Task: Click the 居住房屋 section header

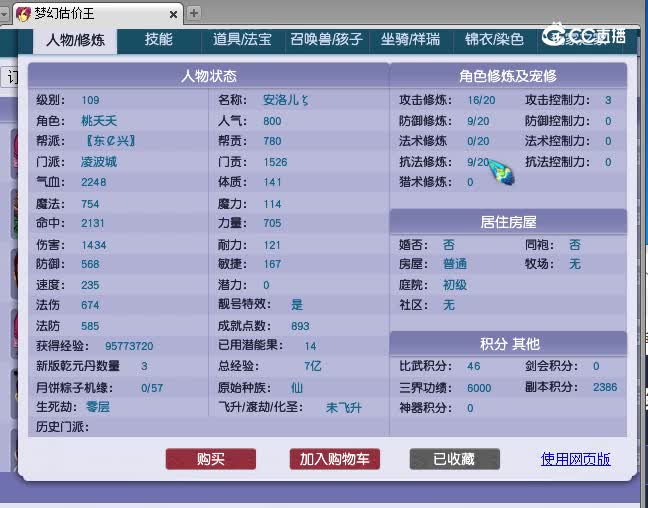Action: [508, 222]
